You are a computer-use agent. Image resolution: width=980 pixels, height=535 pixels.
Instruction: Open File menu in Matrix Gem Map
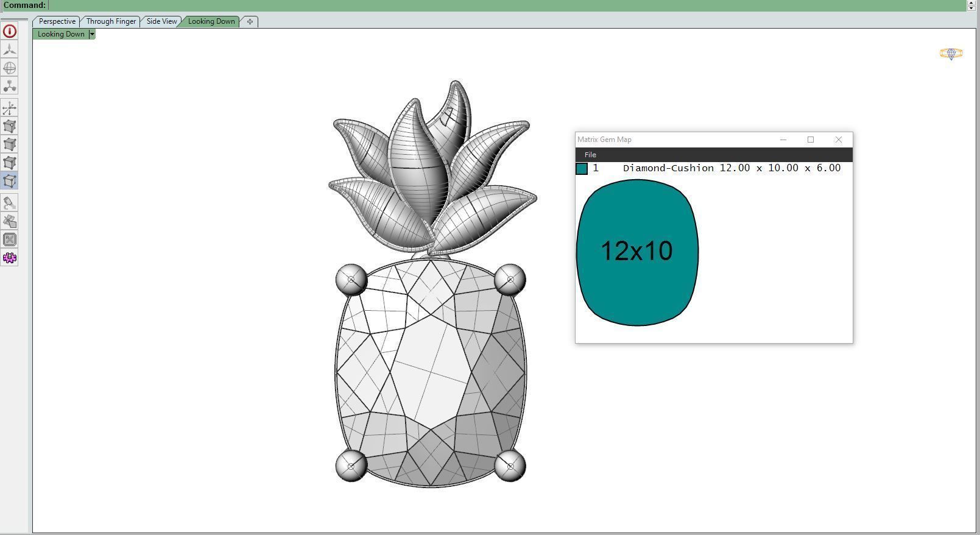point(590,155)
